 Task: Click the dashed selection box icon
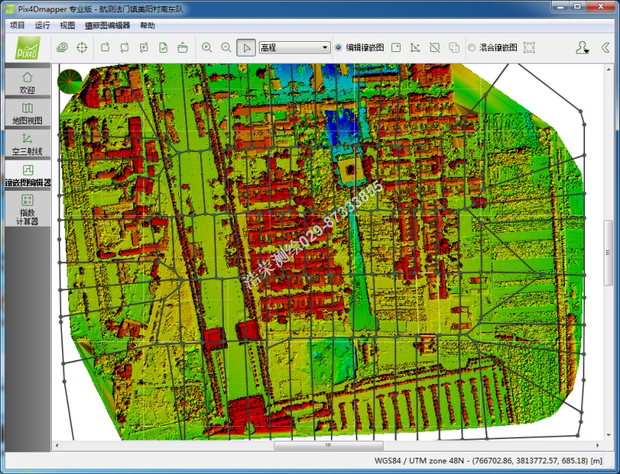(x=529, y=48)
